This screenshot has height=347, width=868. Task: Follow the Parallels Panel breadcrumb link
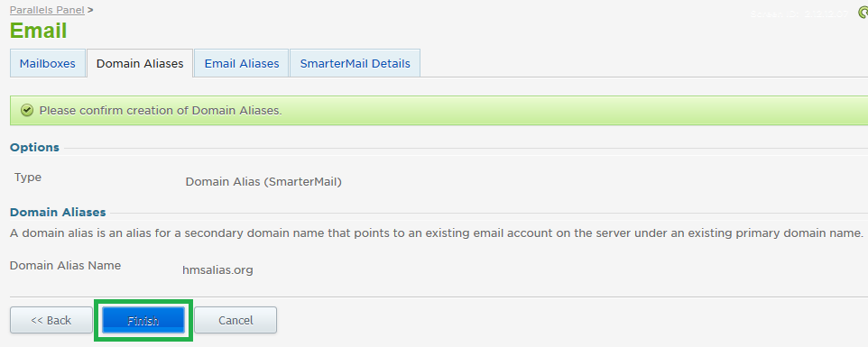pos(47,10)
